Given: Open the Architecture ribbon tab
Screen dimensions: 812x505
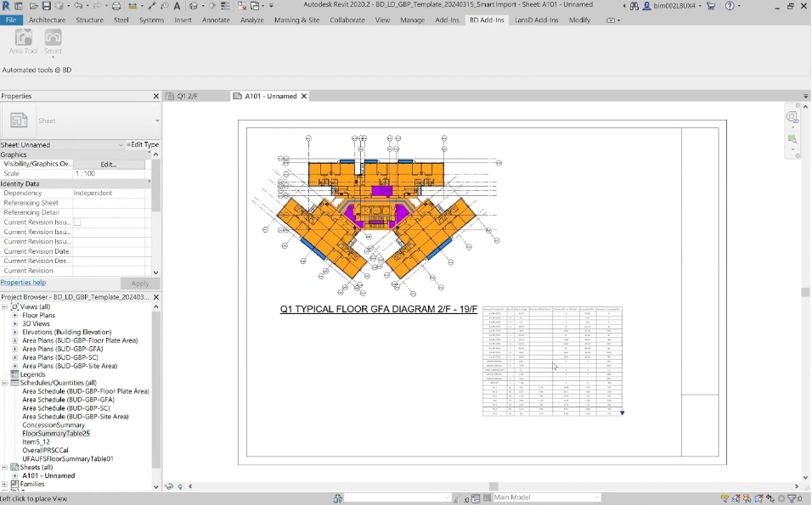Looking at the screenshot, I should (47, 20).
